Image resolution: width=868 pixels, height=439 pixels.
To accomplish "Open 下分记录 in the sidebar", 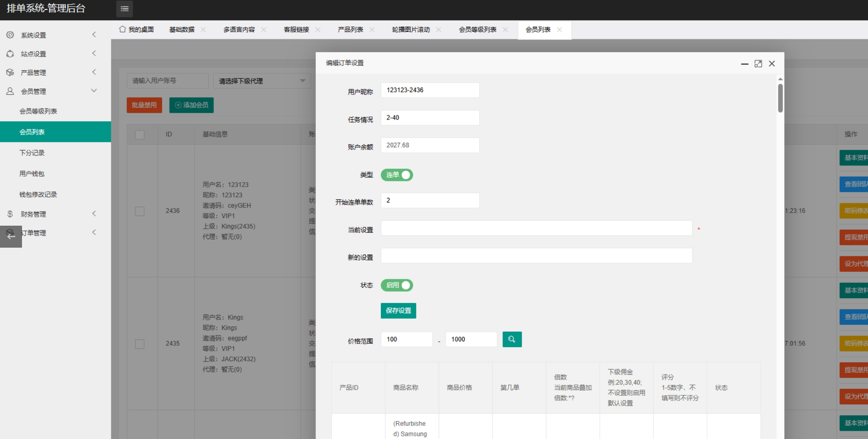I will coord(32,153).
